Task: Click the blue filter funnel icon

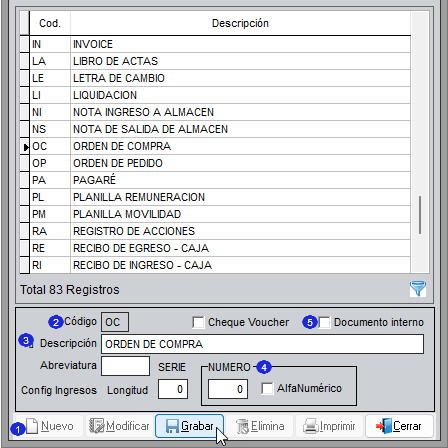Action: (x=418, y=289)
